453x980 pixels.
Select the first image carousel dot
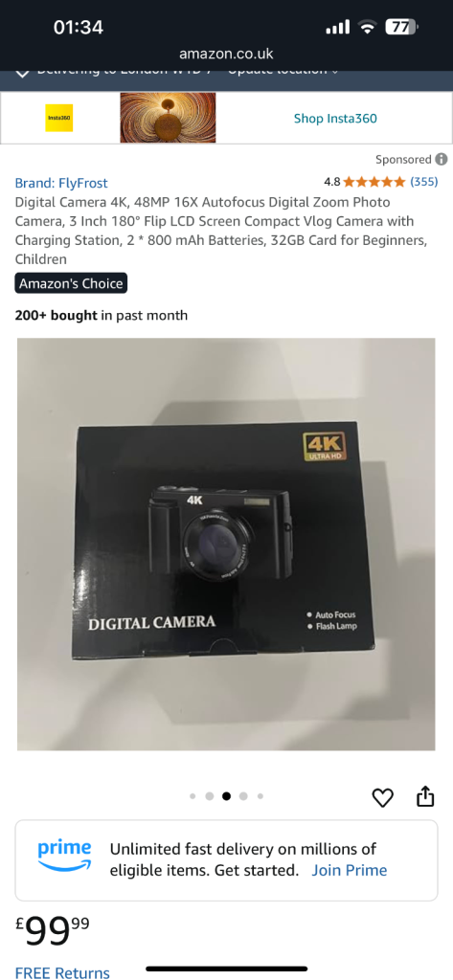pos(193,796)
